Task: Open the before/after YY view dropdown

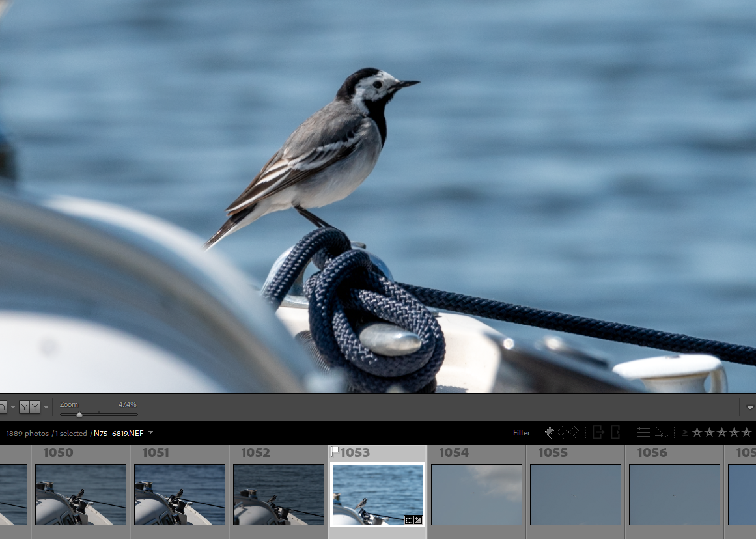Action: [46, 408]
